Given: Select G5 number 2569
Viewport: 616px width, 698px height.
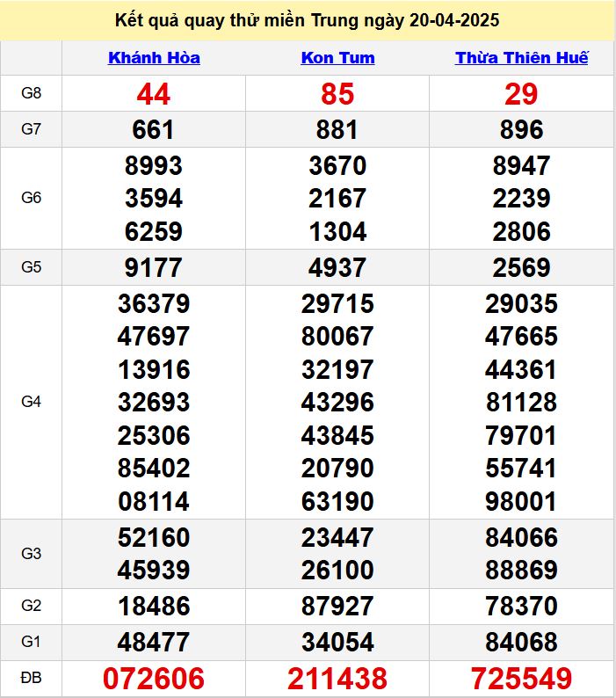Looking at the screenshot, I should (521, 268).
